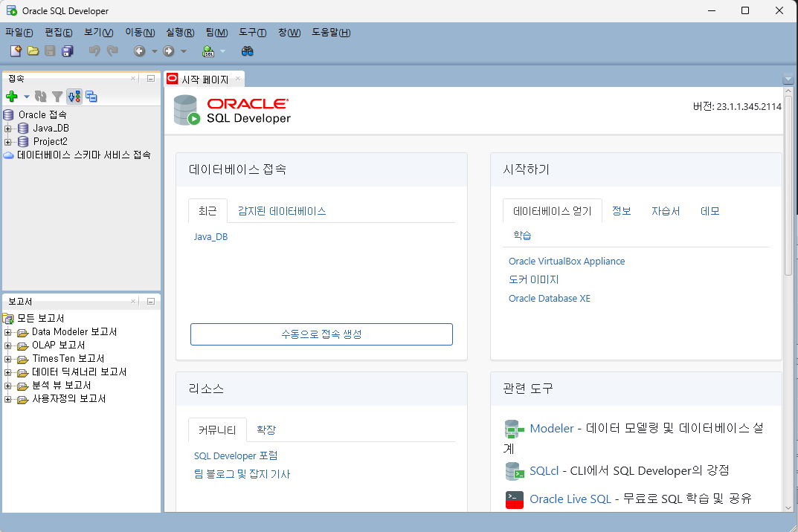The image size is (798, 532).
Task: Close the 보고서 reports panel
Action: coord(133,301)
